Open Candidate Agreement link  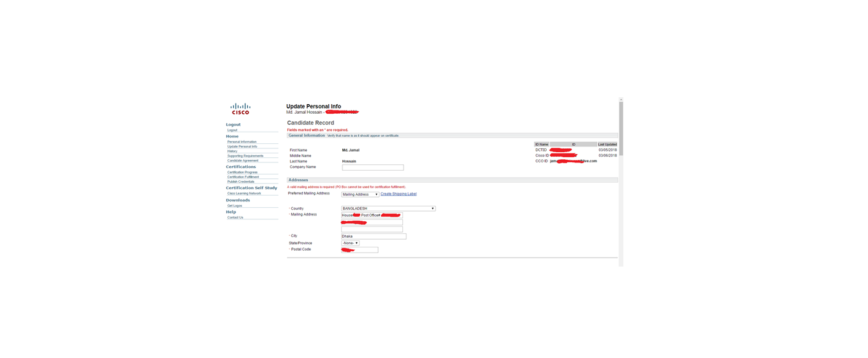[x=243, y=160]
